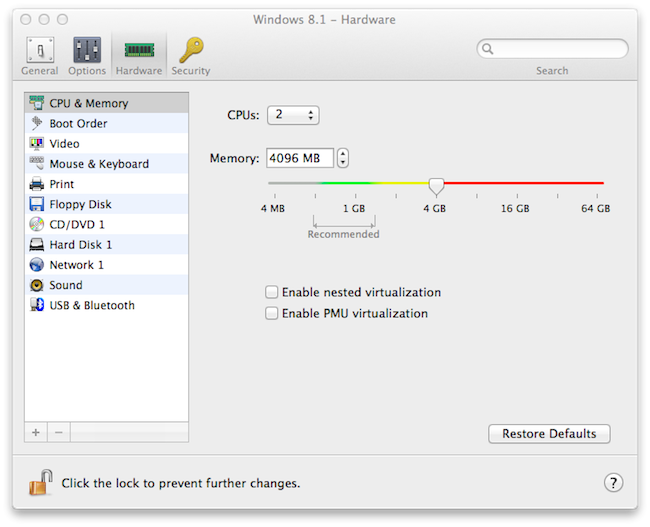The height and width of the screenshot is (527, 650).
Task: Open Mouse & Keyboard settings
Action: tap(107, 164)
